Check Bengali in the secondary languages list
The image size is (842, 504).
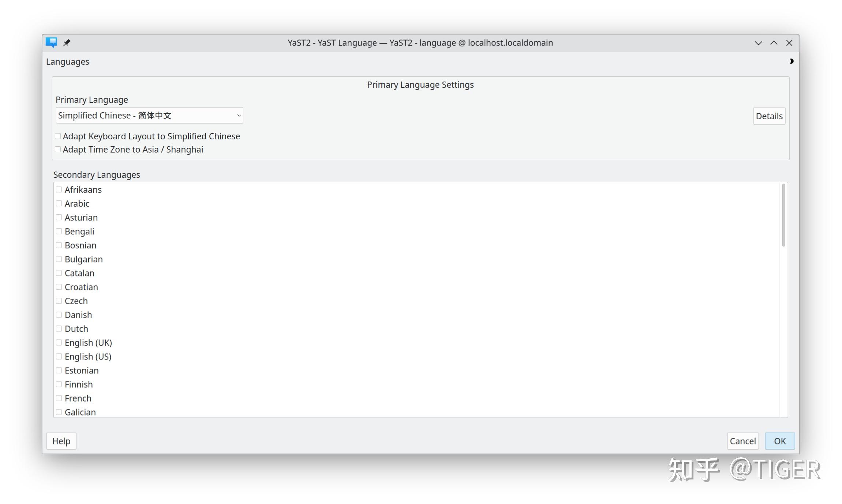coord(59,231)
